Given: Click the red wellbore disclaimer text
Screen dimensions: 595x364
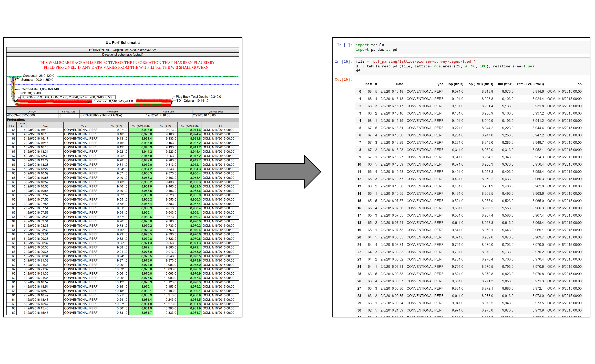Looking at the screenshot, I should coord(127,65).
